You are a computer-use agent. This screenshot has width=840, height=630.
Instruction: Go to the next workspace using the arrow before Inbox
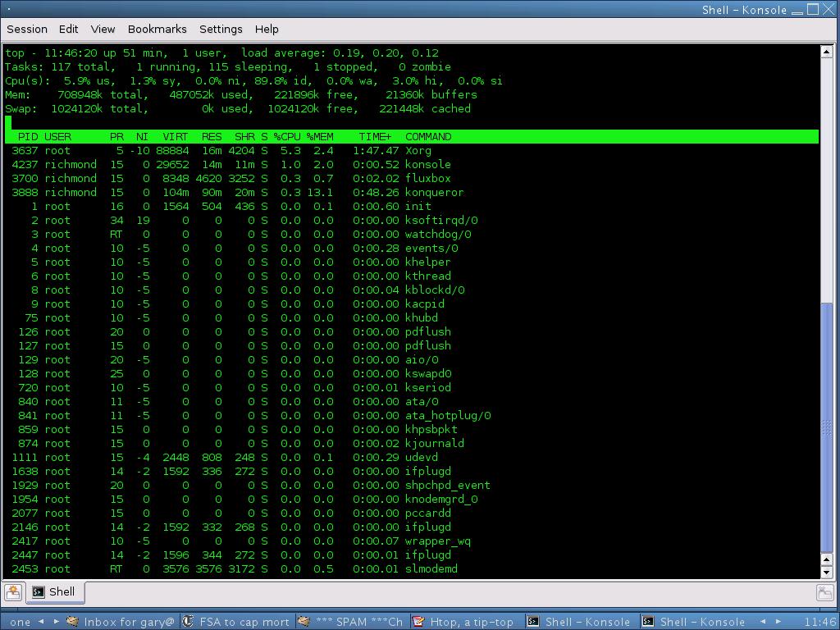click(55, 622)
